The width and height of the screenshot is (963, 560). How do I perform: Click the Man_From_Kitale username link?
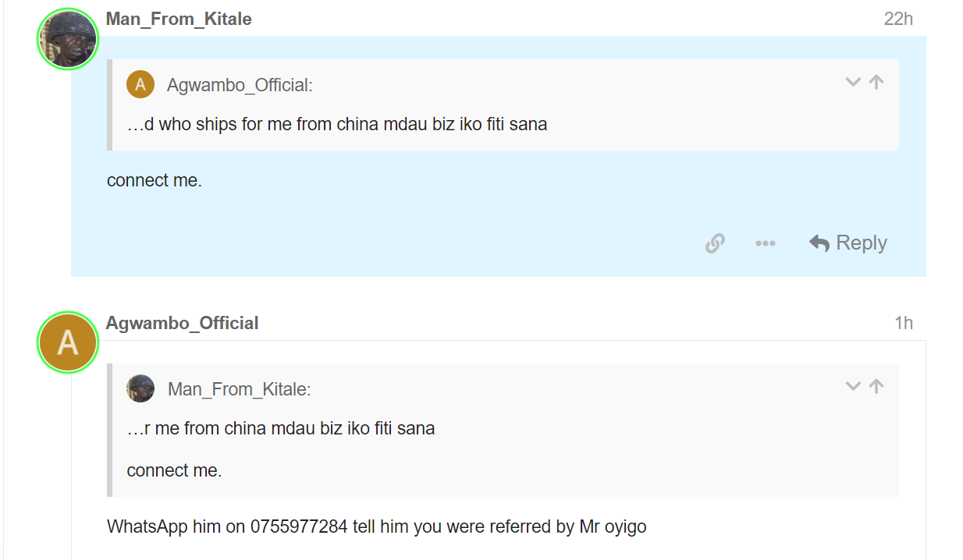tap(179, 19)
